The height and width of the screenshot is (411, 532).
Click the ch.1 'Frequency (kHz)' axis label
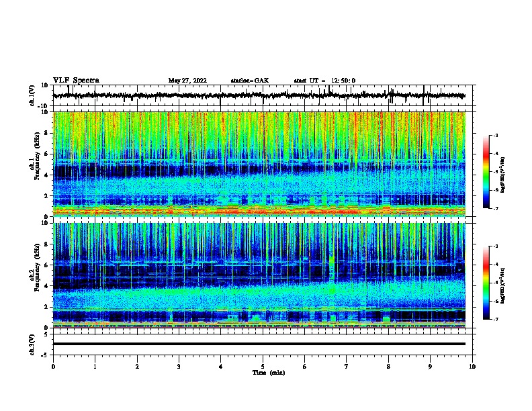pyautogui.click(x=37, y=156)
